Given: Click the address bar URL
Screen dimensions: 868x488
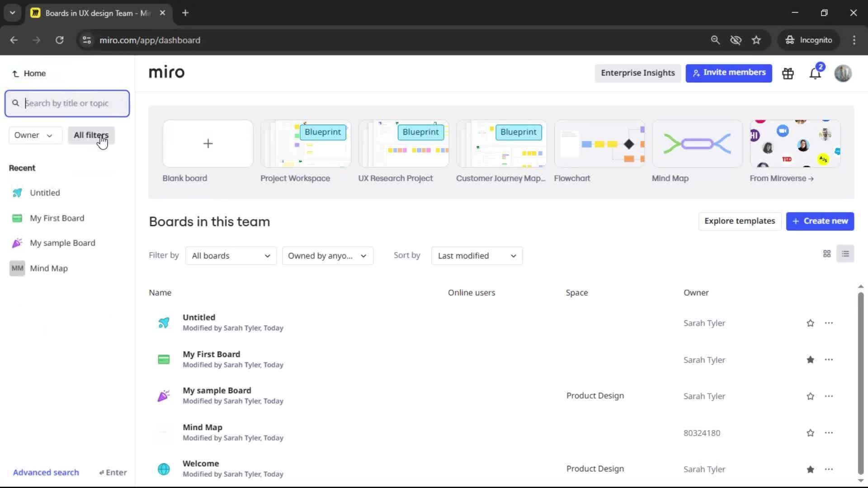Looking at the screenshot, I should tap(150, 40).
